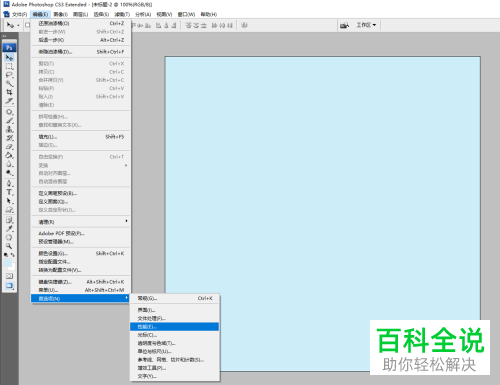Choose 填充 Fill (Shift+F5)
The height and width of the screenshot is (385, 500).
80,137
